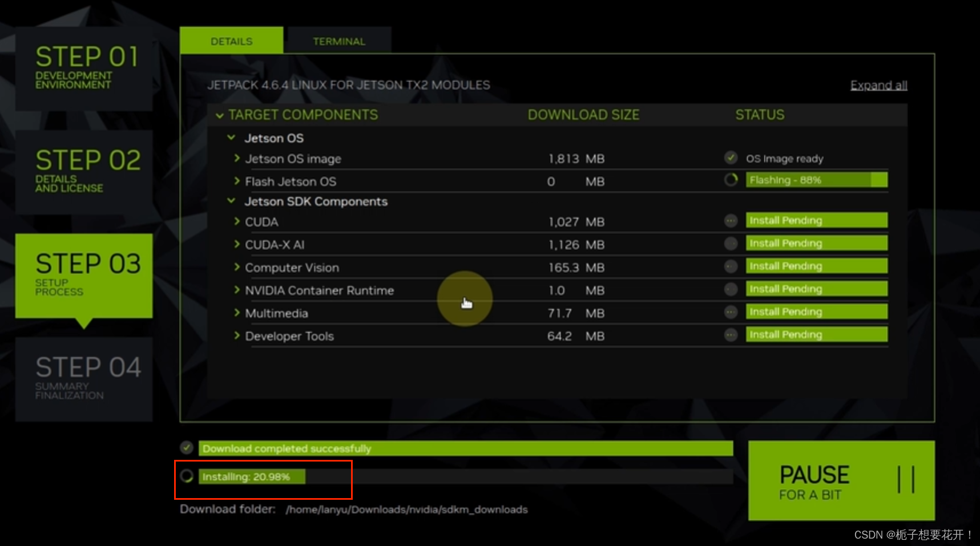The width and height of the screenshot is (980, 546).
Task: Select Step 03 Setup Process
Action: click(84, 276)
